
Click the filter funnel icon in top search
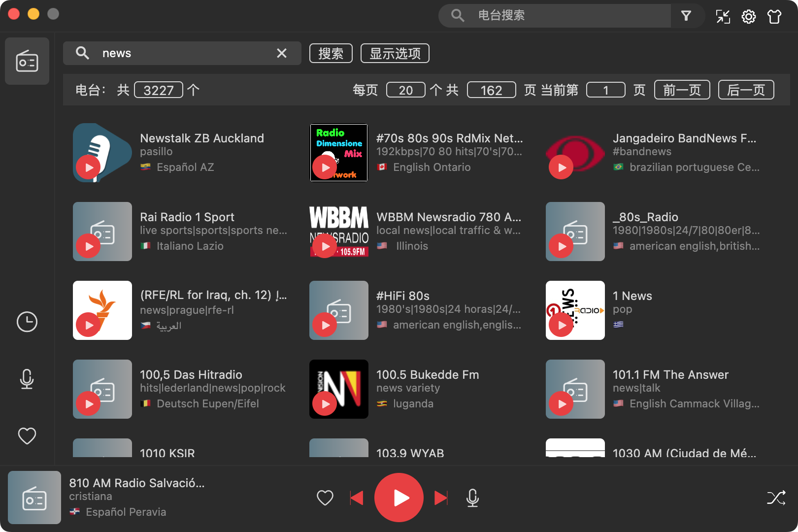coord(686,16)
